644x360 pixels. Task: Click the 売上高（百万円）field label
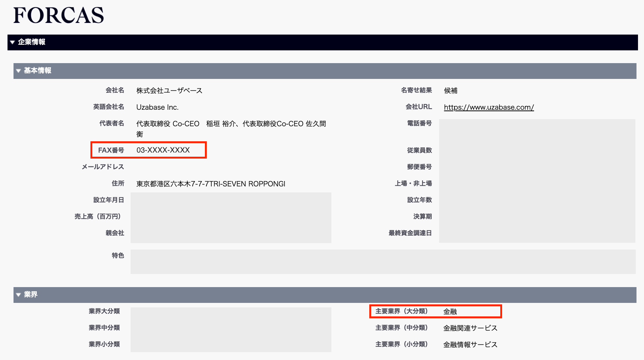[x=97, y=216]
